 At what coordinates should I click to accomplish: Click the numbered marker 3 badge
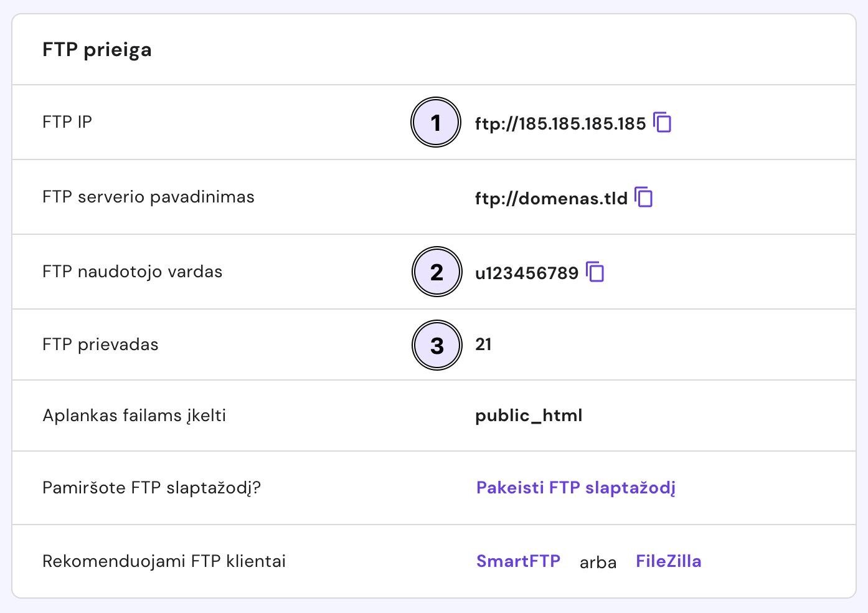(x=437, y=345)
